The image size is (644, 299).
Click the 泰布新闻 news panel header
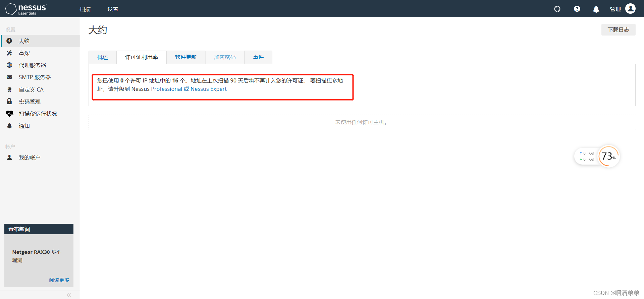point(39,229)
